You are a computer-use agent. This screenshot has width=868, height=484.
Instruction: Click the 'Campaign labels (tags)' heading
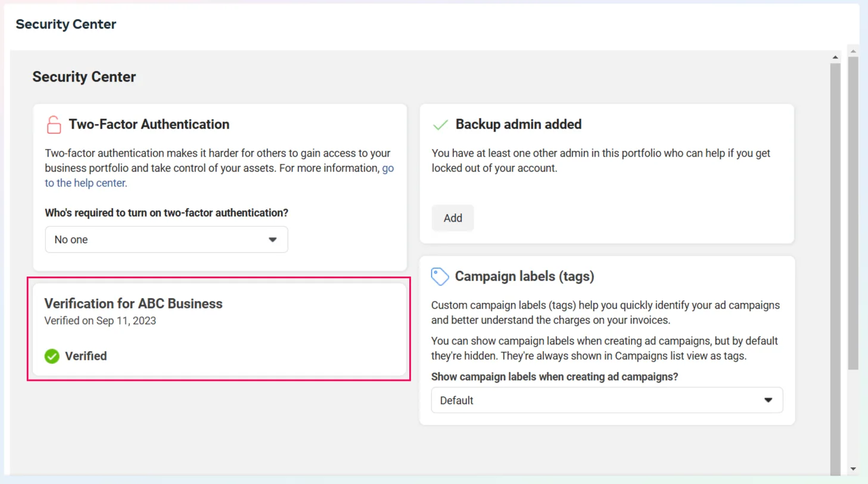tap(525, 277)
